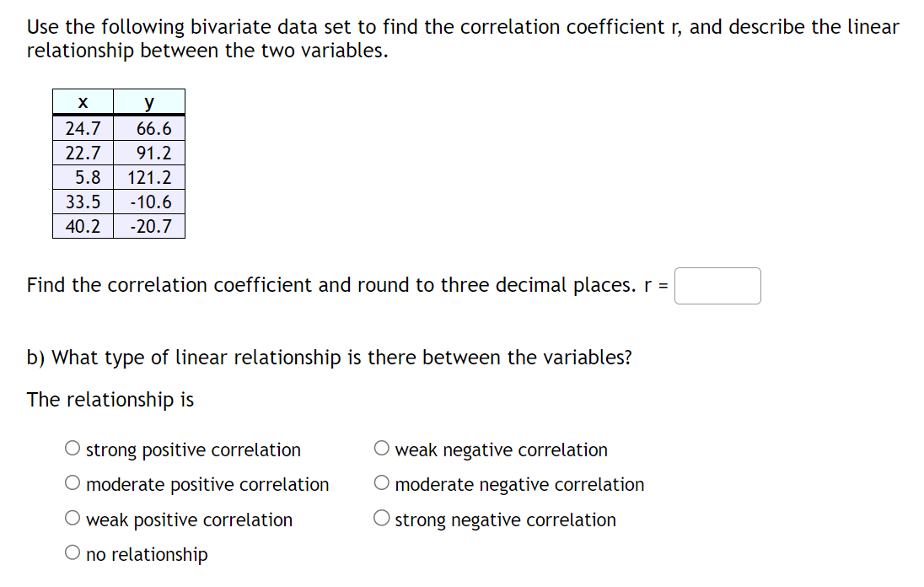
Task: Select the weak negative correlation option
Action: [x=382, y=447]
